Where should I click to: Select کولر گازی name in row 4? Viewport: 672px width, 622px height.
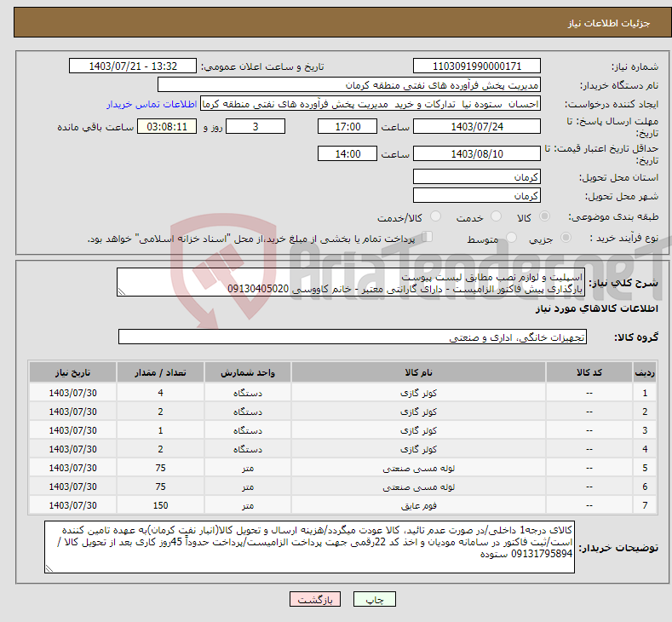point(418,449)
